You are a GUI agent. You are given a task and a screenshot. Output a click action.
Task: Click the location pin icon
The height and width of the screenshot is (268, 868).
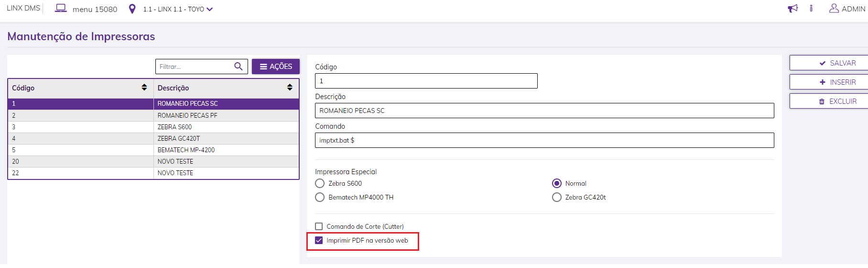click(x=132, y=9)
